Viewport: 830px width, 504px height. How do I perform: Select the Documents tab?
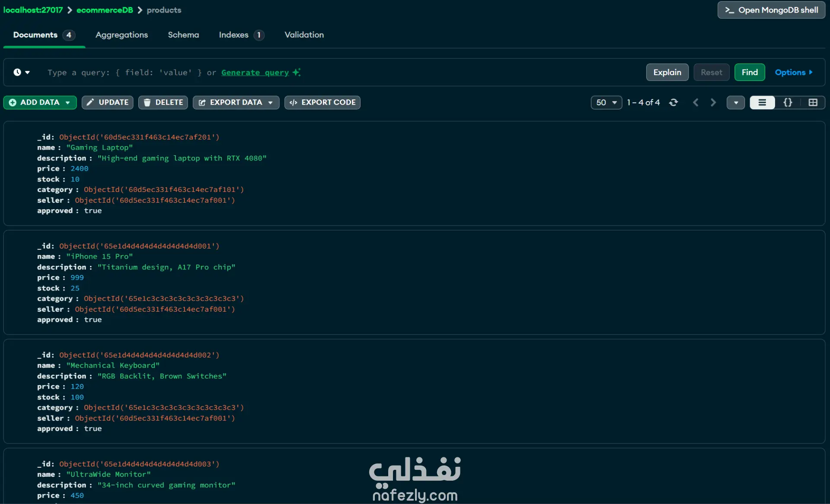pyautogui.click(x=44, y=35)
